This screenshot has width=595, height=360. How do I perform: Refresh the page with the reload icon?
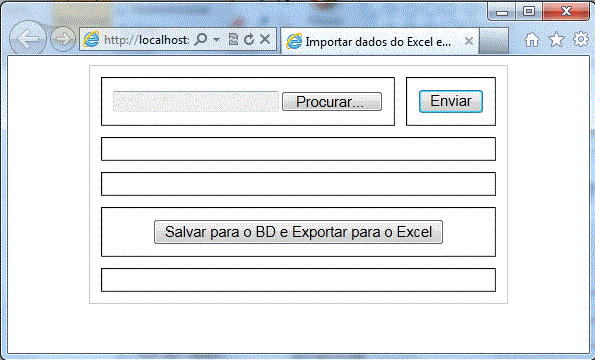(249, 39)
